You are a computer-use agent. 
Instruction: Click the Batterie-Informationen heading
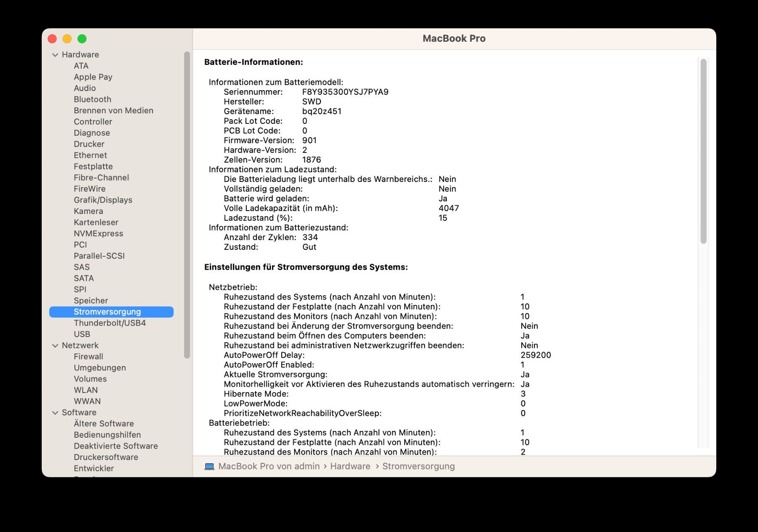point(254,62)
